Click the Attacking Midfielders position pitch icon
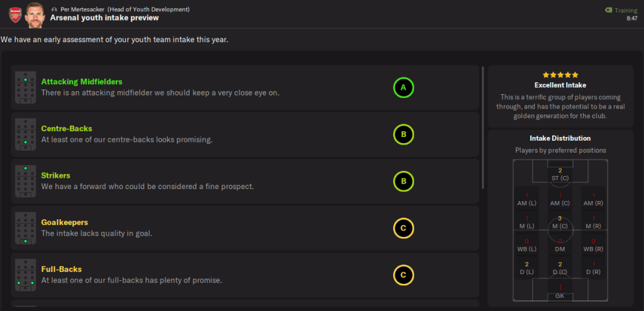This screenshot has height=311, width=644. (x=25, y=87)
